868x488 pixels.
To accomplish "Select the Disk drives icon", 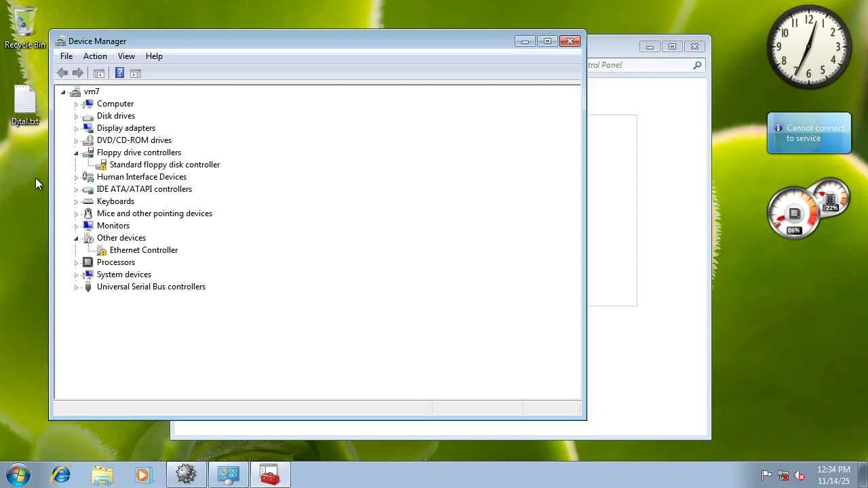I will click(x=87, y=116).
